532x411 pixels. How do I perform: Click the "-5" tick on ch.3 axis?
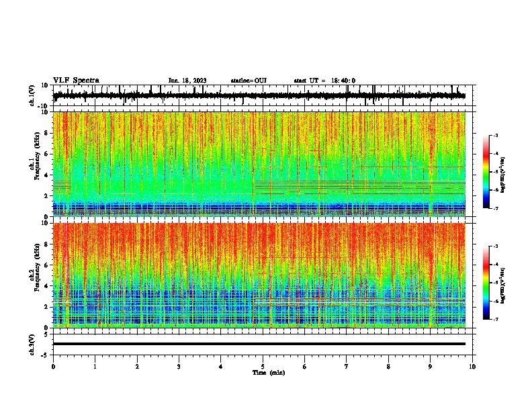coord(46,355)
